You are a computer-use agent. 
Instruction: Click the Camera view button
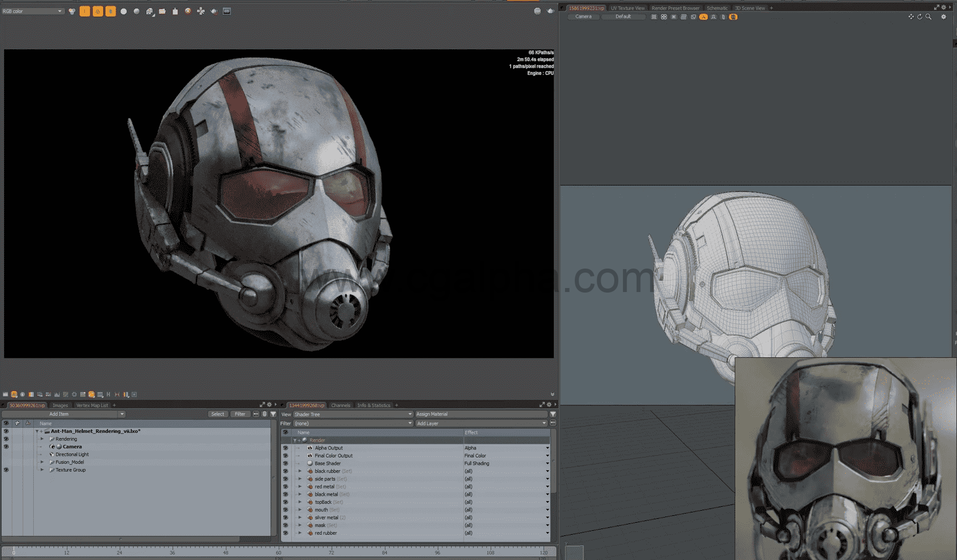[x=583, y=17]
